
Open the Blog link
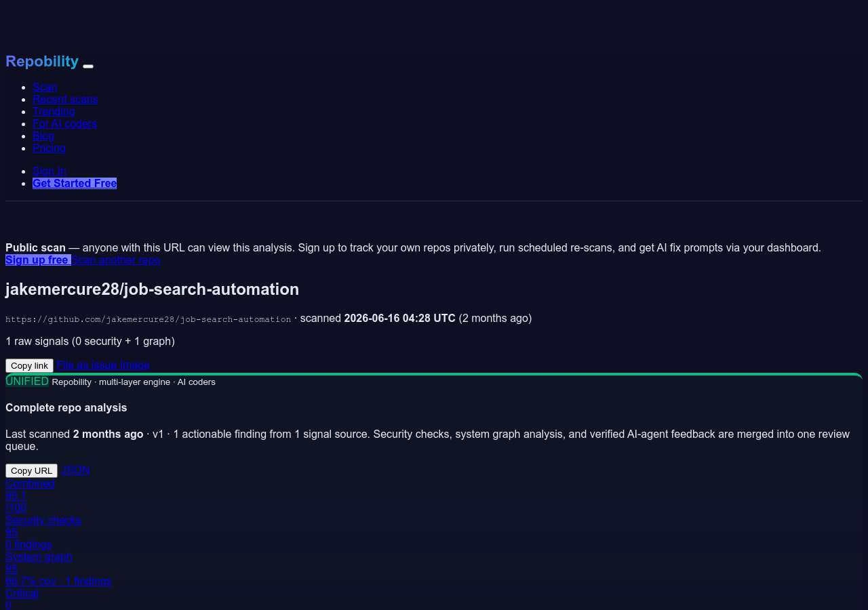(43, 136)
